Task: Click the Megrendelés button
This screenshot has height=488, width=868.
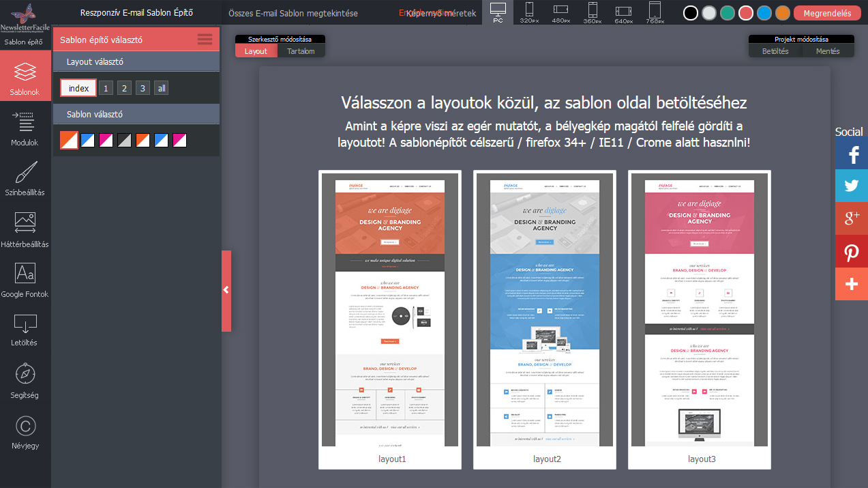Action: [826, 12]
